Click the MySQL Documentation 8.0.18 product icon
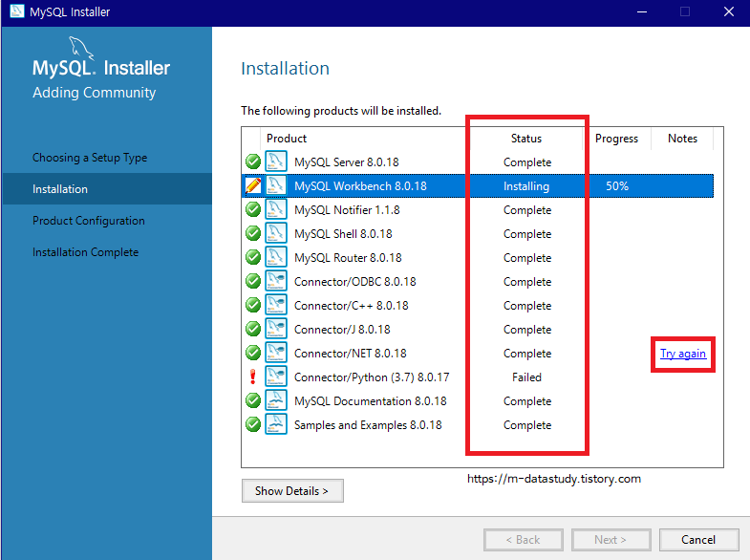This screenshot has width=750, height=560. coord(276,400)
